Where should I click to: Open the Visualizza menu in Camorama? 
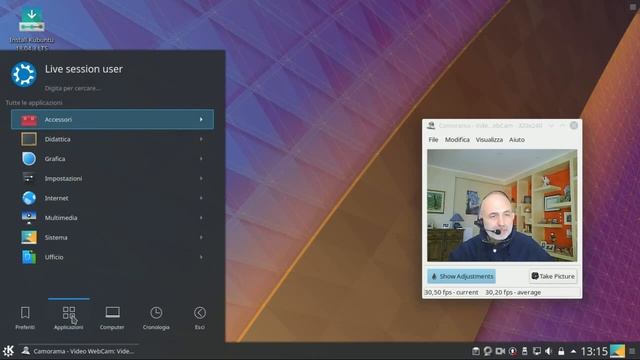pos(489,140)
